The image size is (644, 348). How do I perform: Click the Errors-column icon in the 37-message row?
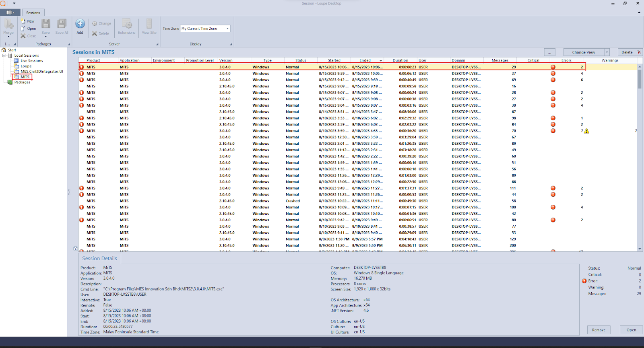pos(553,74)
